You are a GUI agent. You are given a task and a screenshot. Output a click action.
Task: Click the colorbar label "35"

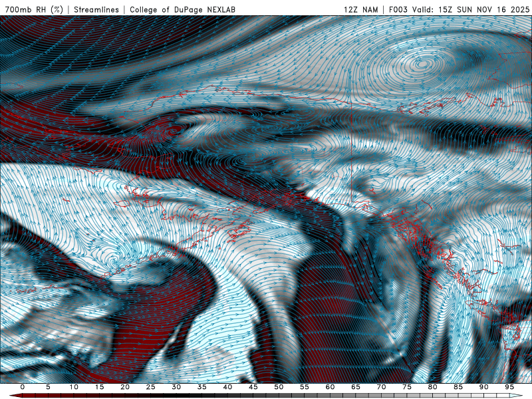tap(202, 387)
